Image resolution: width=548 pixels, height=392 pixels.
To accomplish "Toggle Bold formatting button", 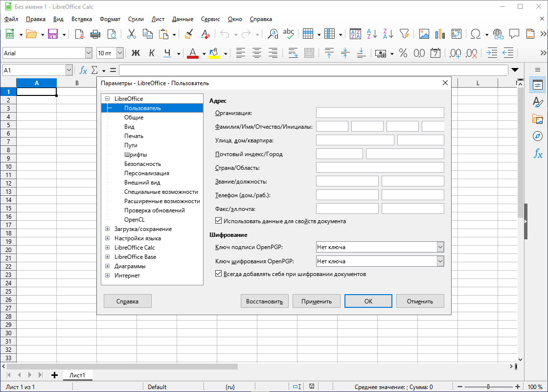I will click(x=136, y=53).
